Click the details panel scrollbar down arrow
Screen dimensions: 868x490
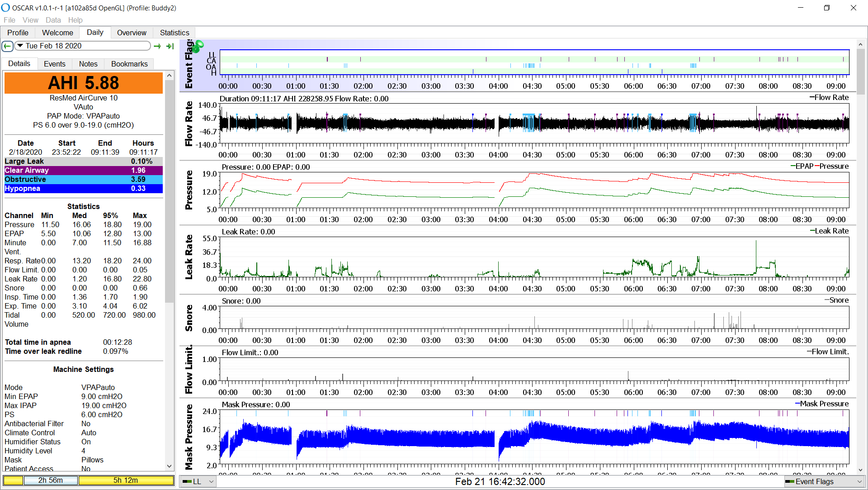pos(169,466)
